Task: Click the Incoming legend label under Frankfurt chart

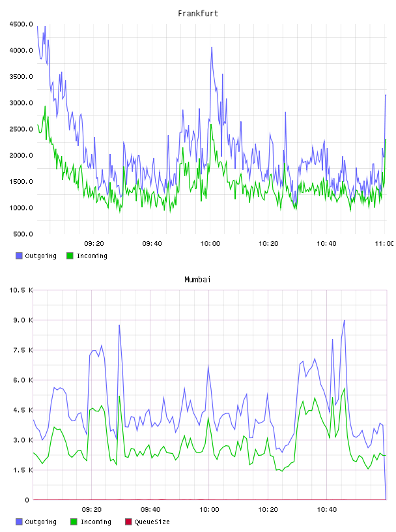Action: point(92,256)
